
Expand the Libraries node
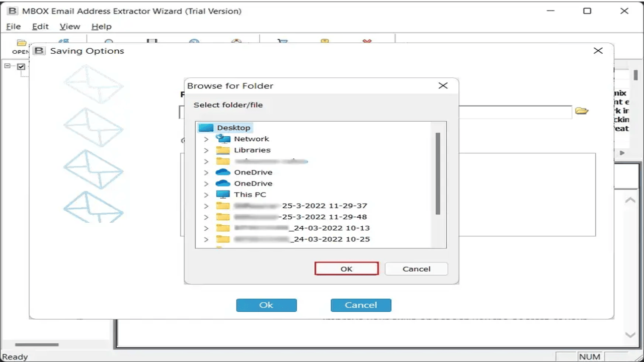[206, 150]
